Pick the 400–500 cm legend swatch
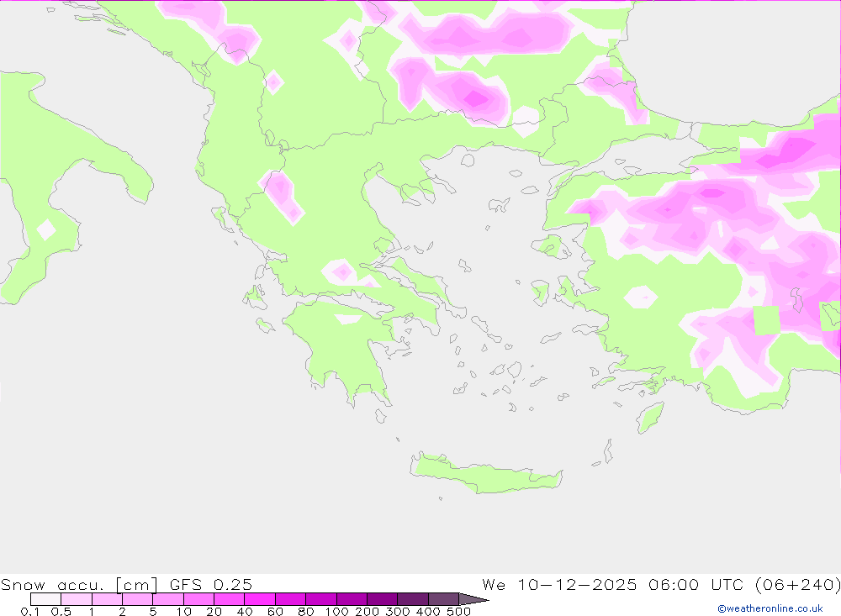Screen dimensions: 841x616 [443, 599]
